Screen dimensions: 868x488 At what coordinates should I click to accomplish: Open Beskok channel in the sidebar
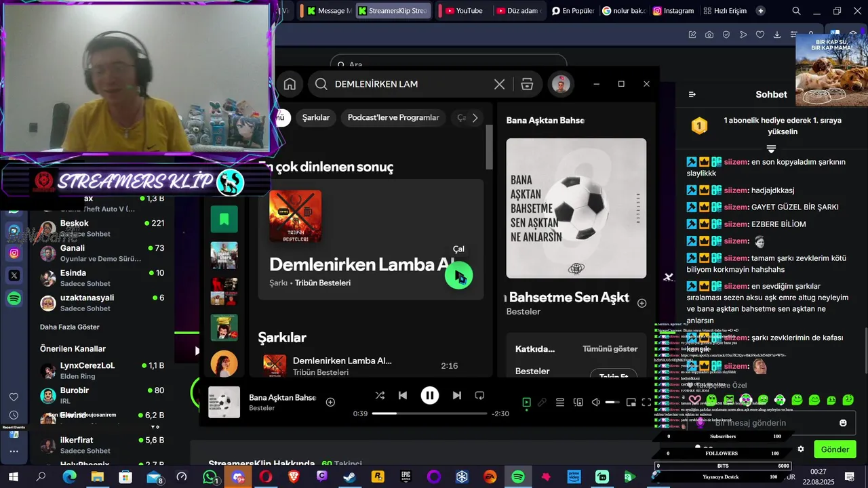point(102,228)
